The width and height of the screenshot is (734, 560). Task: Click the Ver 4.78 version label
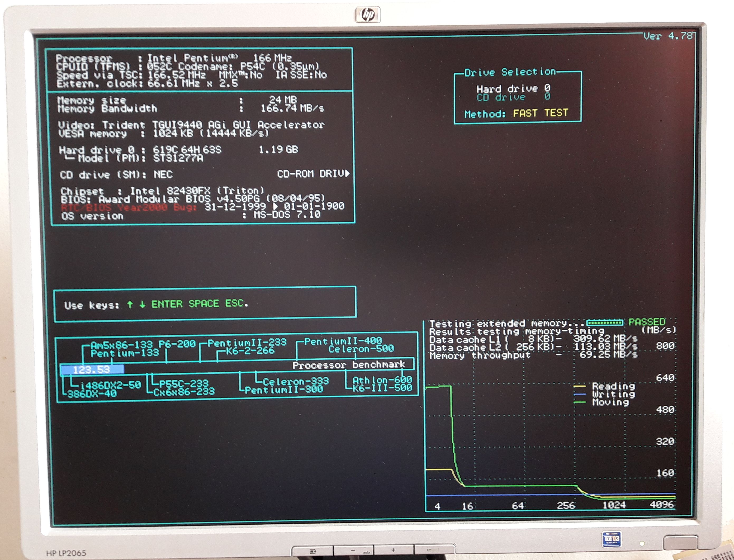668,36
